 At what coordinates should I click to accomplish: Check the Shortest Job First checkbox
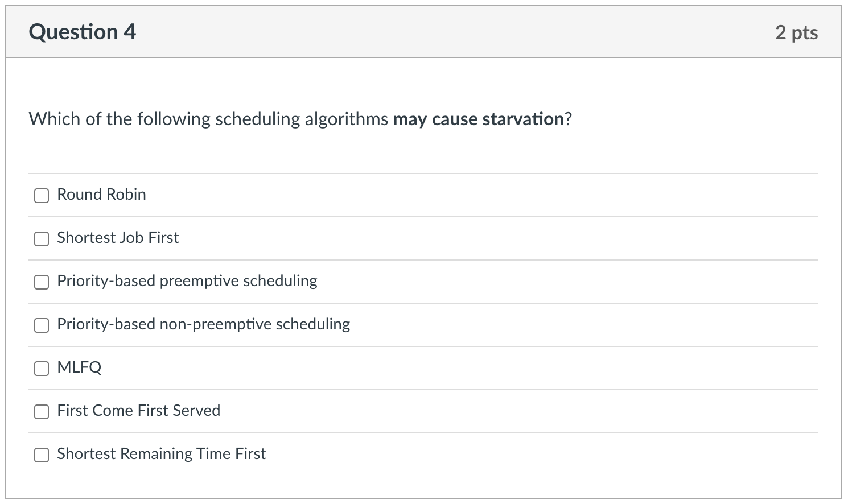[42, 239]
